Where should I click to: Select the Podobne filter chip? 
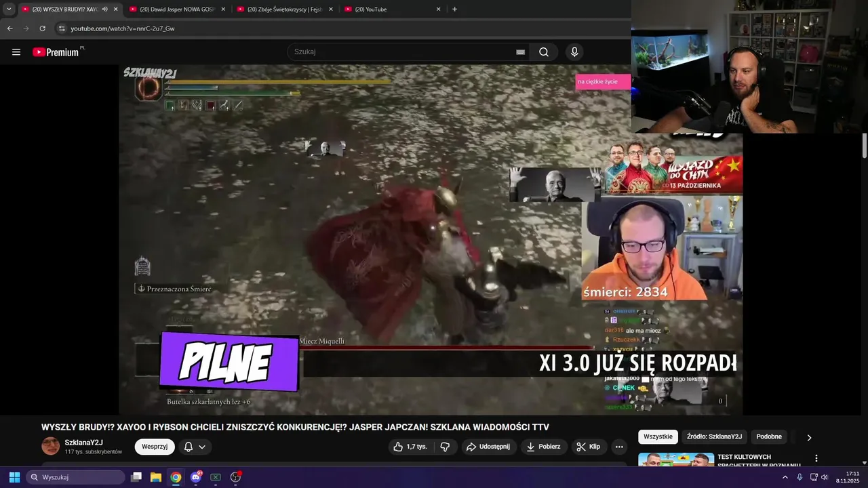pyautogui.click(x=769, y=436)
